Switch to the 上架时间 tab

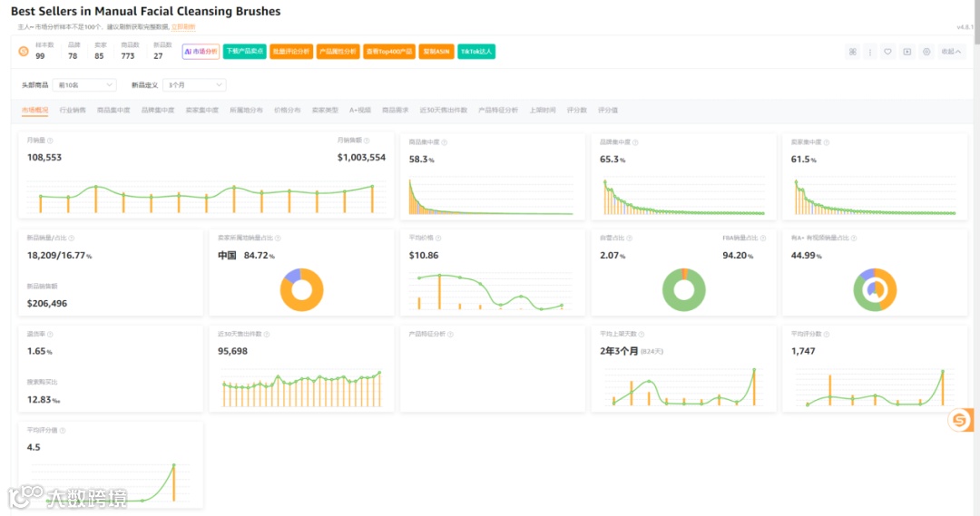point(543,110)
